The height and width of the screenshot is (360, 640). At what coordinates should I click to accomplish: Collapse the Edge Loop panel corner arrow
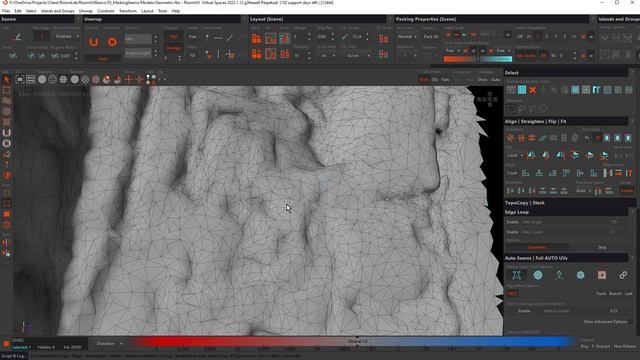(632, 212)
